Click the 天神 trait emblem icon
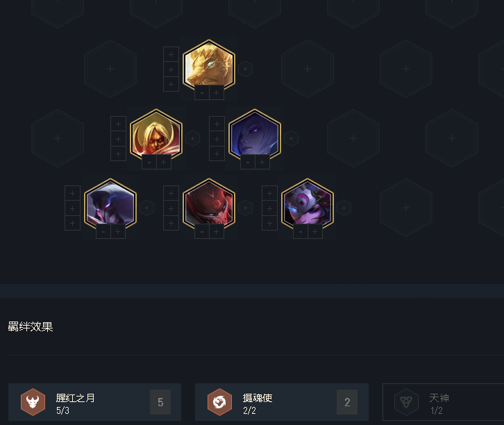Viewport: 504px width, 425px height. pyautogui.click(x=406, y=402)
